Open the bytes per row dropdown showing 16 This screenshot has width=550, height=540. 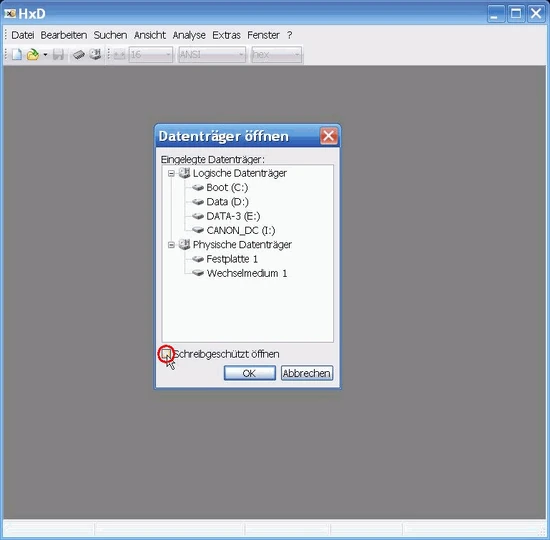pos(150,54)
